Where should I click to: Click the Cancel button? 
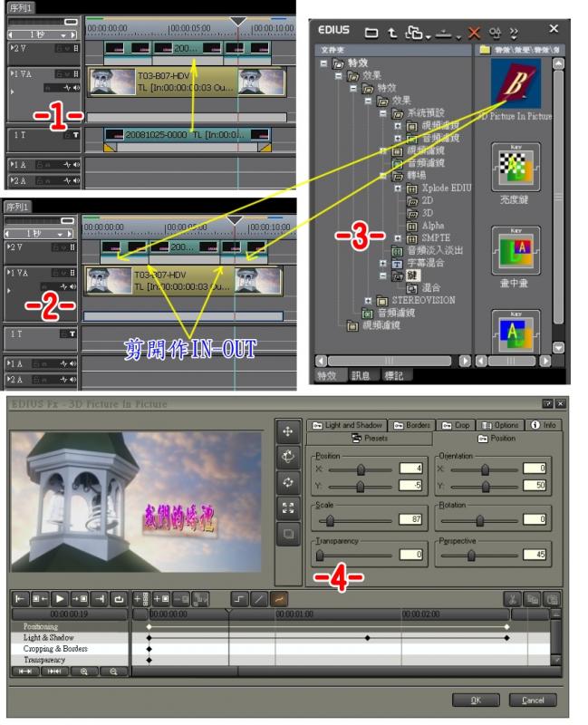click(x=533, y=700)
